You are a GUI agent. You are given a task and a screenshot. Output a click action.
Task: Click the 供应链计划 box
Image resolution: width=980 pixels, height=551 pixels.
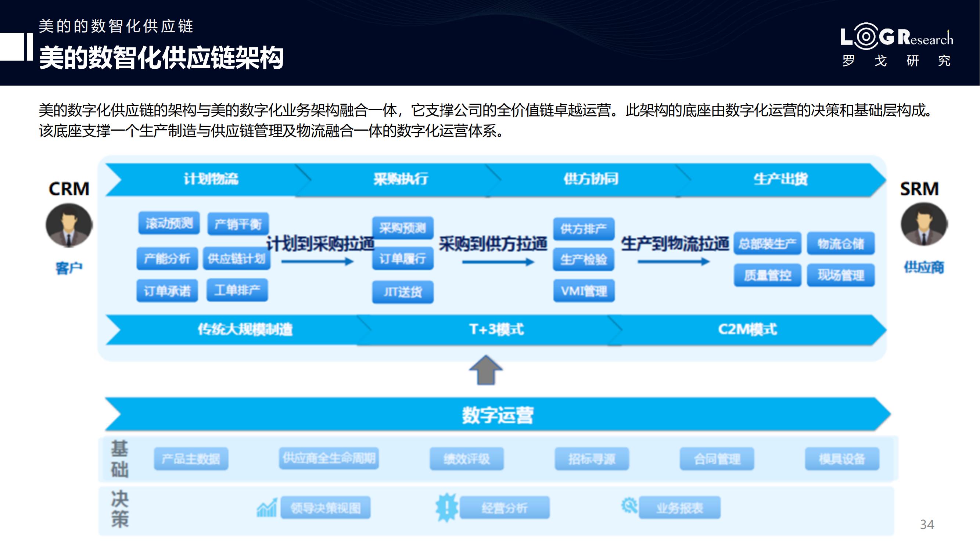[237, 259]
